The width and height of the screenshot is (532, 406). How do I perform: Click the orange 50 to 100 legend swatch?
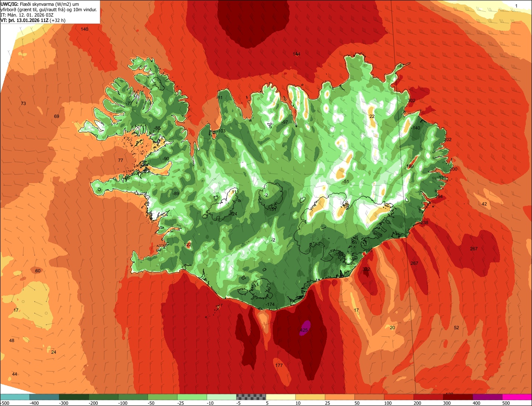tap(369, 397)
